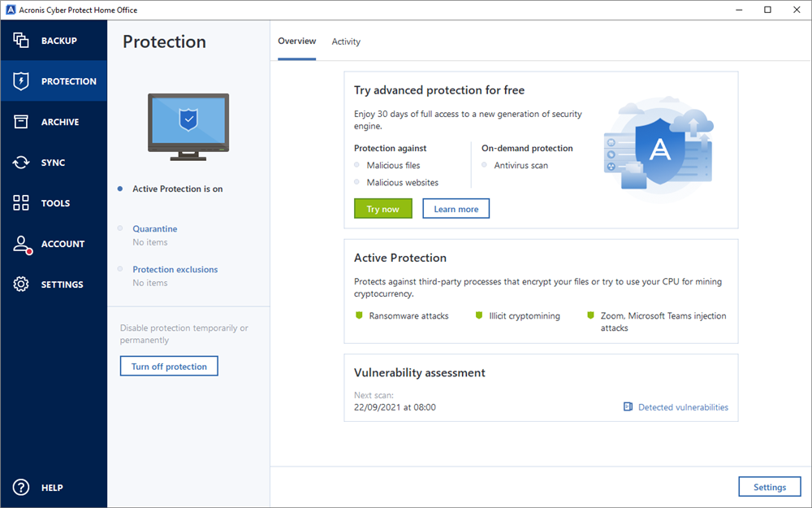Switch to the Overview tab
This screenshot has height=508, width=812.
pyautogui.click(x=296, y=41)
